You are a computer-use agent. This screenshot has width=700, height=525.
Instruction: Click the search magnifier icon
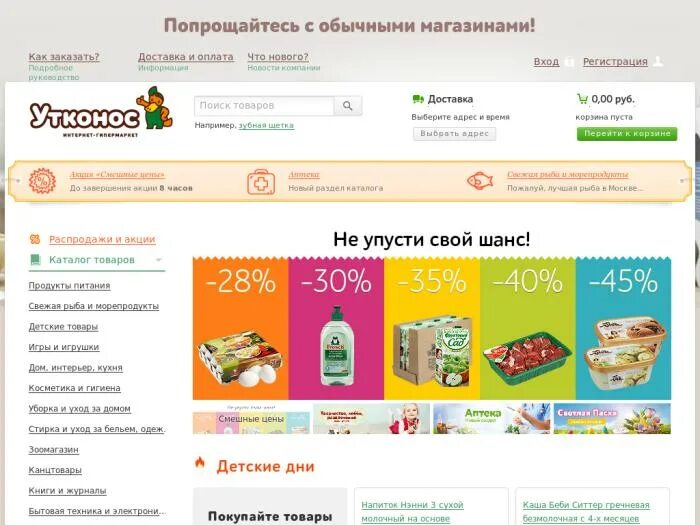click(348, 106)
